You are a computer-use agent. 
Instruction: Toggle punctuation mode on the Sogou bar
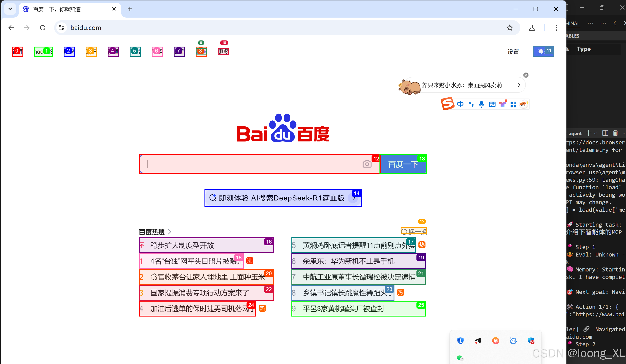pos(471,104)
